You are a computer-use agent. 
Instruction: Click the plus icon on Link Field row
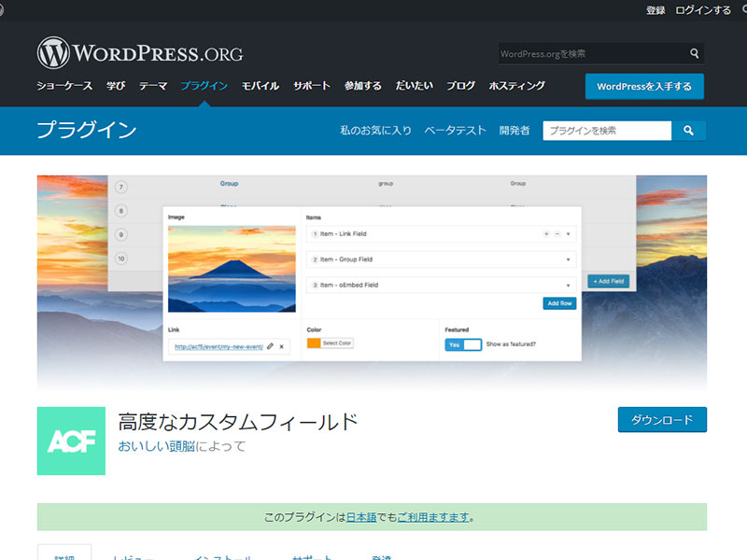(546, 233)
